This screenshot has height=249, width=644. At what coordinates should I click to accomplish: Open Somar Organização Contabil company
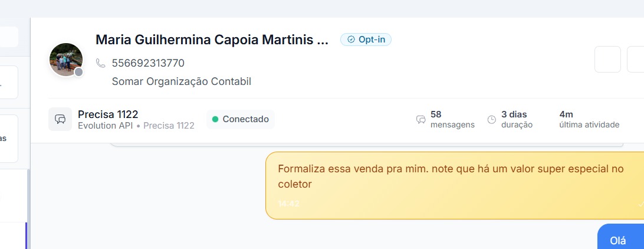click(x=182, y=81)
